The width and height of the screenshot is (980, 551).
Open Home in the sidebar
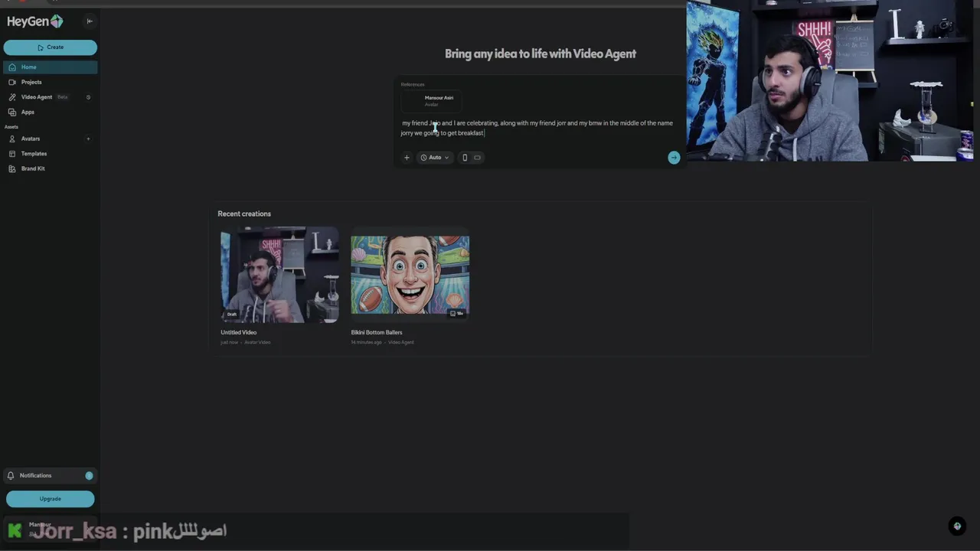(x=50, y=67)
